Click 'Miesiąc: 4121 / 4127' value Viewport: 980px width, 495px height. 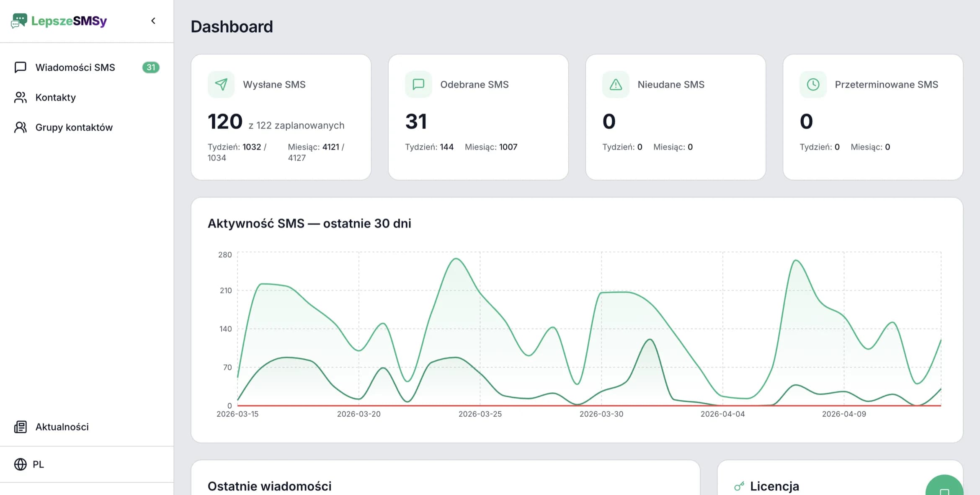click(316, 153)
